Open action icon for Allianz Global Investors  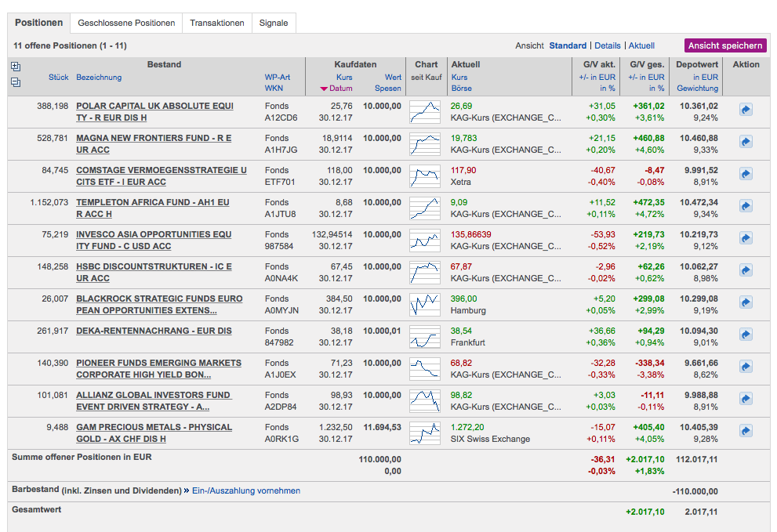click(x=746, y=399)
